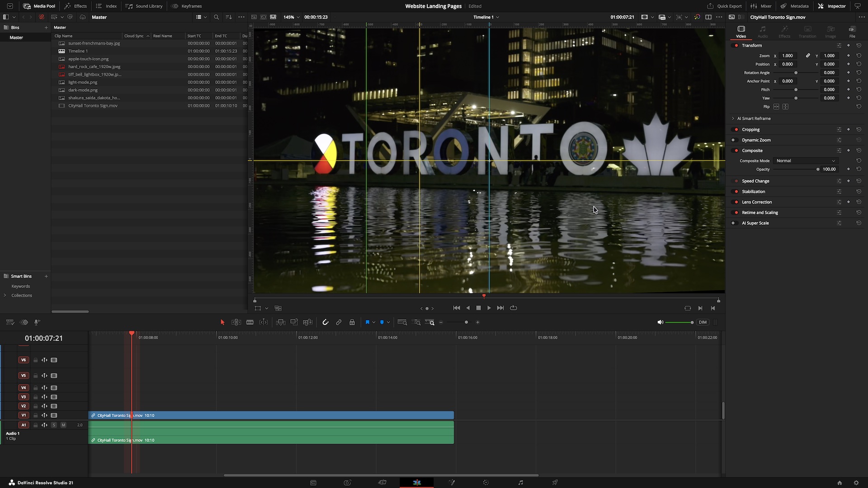Open the Media page icon
The height and width of the screenshot is (488, 868).
point(313,483)
